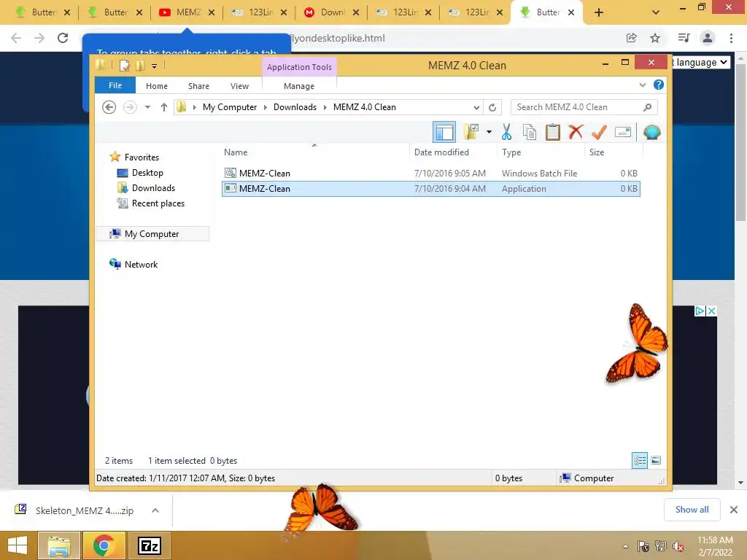Viewport: 747px width, 560px height.
Task: Open the language dropdown on the webpage
Action: (x=700, y=63)
